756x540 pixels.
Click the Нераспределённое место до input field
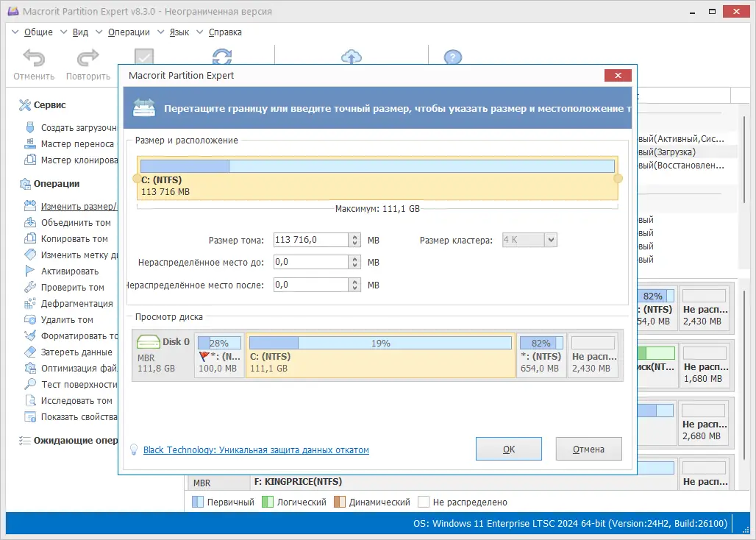pos(311,262)
